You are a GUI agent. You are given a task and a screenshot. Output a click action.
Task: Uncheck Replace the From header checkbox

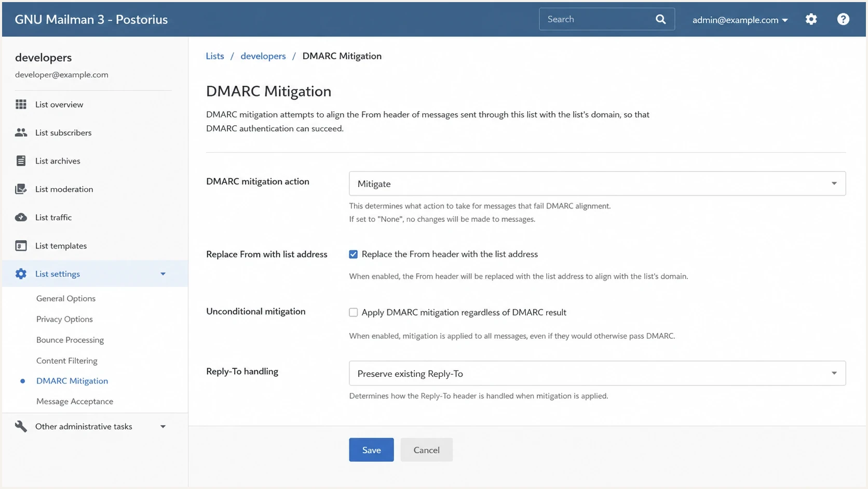pos(353,254)
